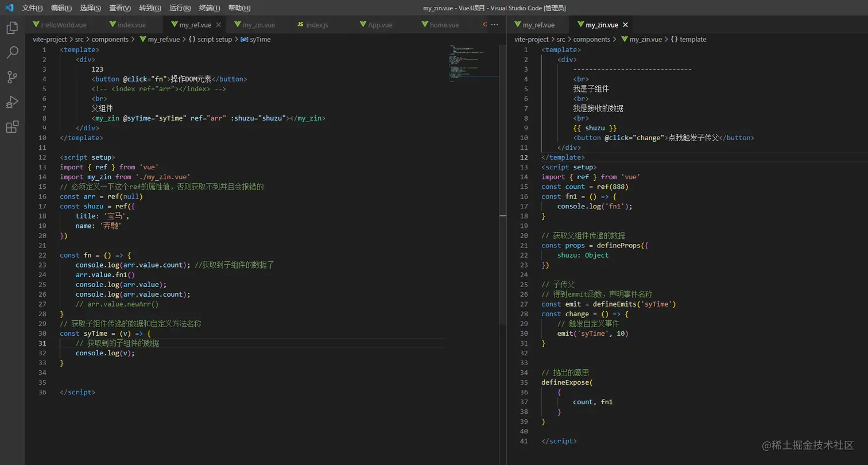Open left editor group more actions (…)
Screen dimensions: 868x465
coord(494,25)
